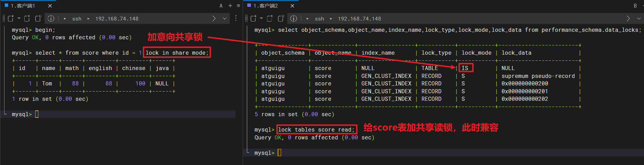The width and height of the screenshot is (644, 165).
Task: Click '0x000000000202' lock_data value
Action: (x=525, y=99)
